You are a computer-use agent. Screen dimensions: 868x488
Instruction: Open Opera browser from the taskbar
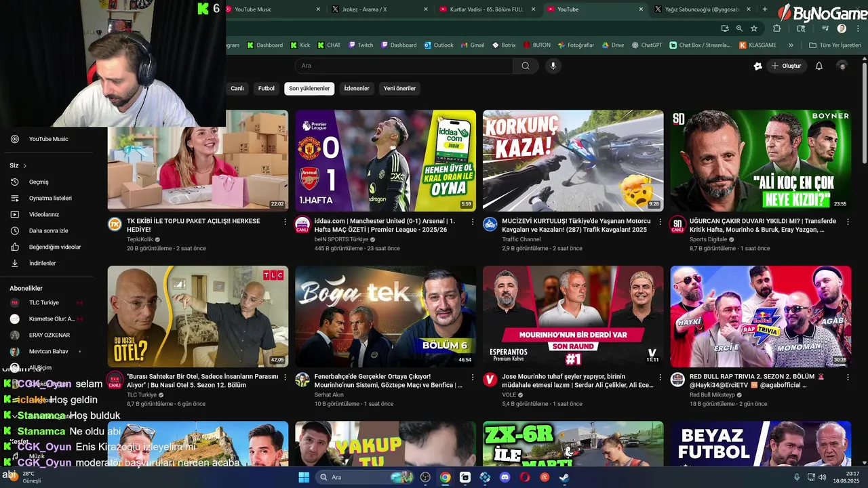(524, 477)
